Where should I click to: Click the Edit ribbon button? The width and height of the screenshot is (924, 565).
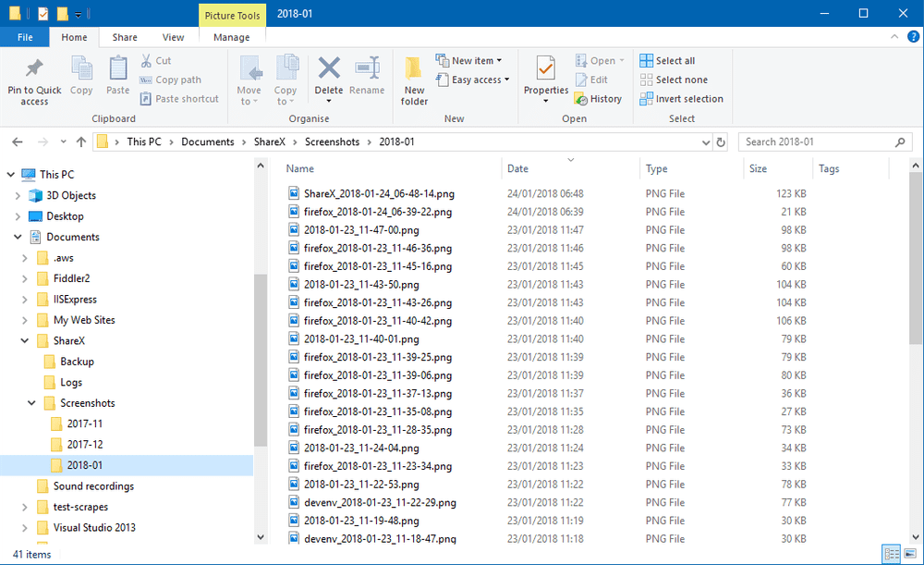click(x=591, y=80)
